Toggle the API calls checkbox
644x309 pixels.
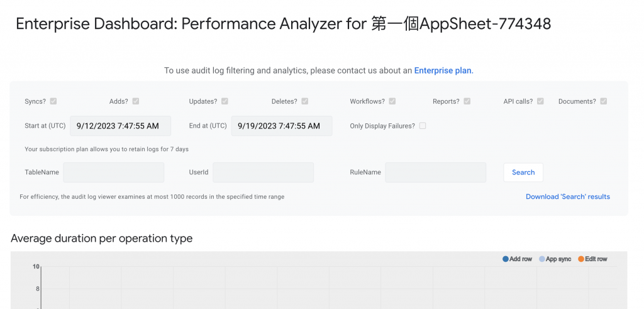pyautogui.click(x=540, y=101)
